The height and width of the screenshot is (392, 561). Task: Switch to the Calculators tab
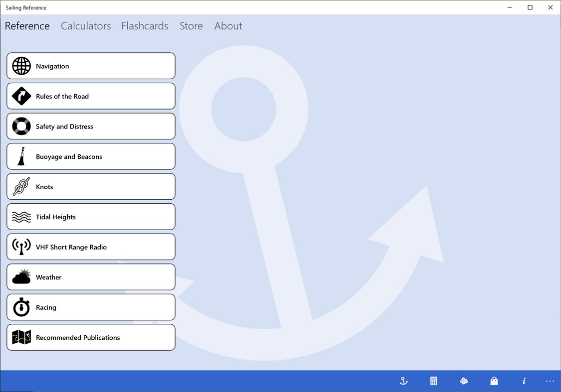[x=85, y=26]
